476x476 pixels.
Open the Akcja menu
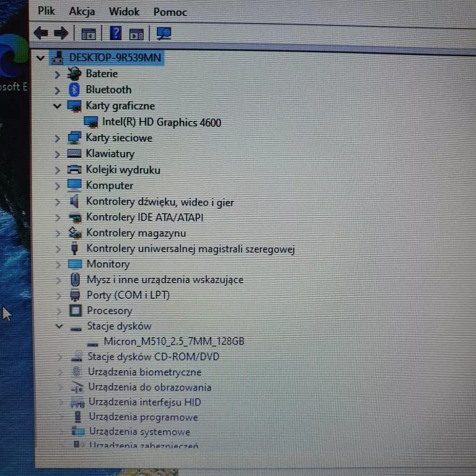(x=82, y=12)
